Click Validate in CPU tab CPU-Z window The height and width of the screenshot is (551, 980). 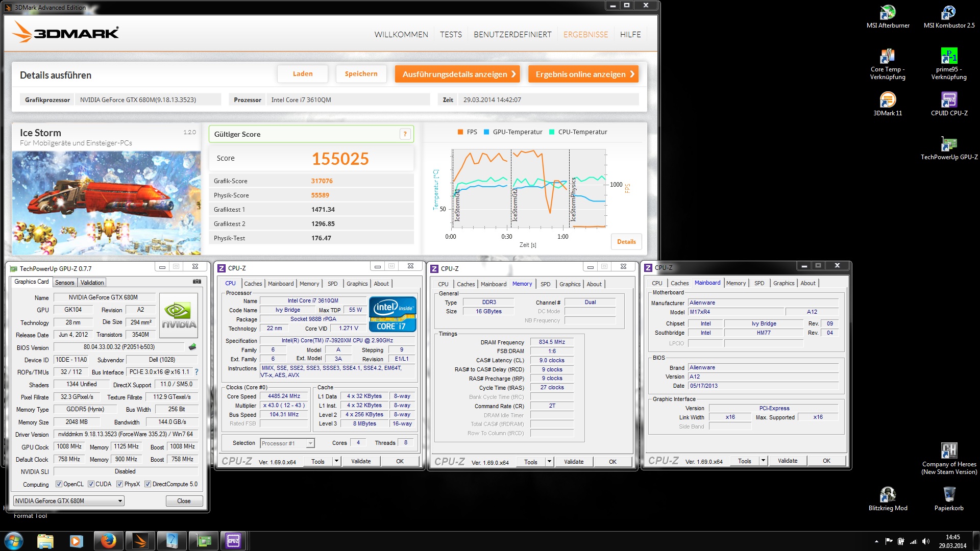pyautogui.click(x=361, y=461)
